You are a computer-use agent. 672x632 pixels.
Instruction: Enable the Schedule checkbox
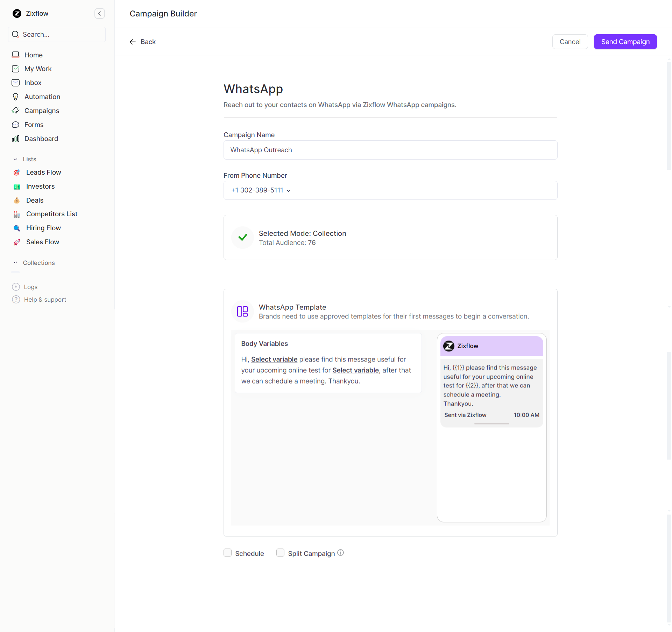[228, 553]
